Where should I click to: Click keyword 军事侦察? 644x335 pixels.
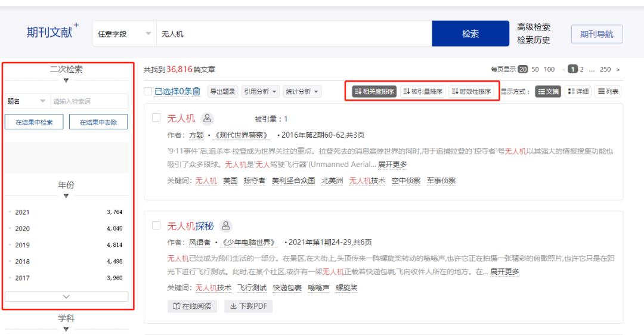pos(441,181)
